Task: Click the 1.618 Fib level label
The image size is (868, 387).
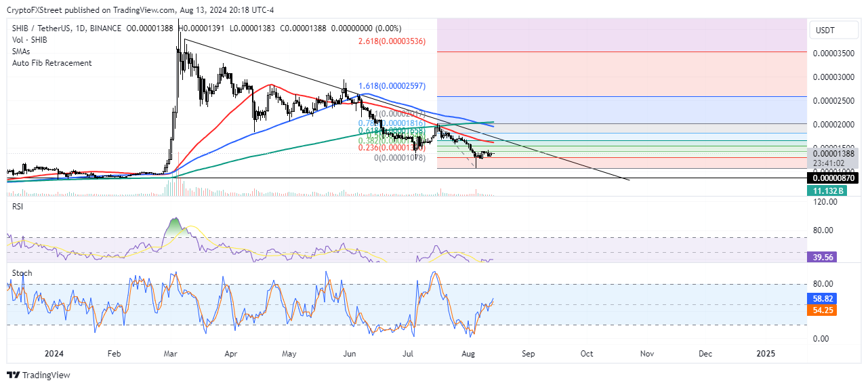Action: 392,87
